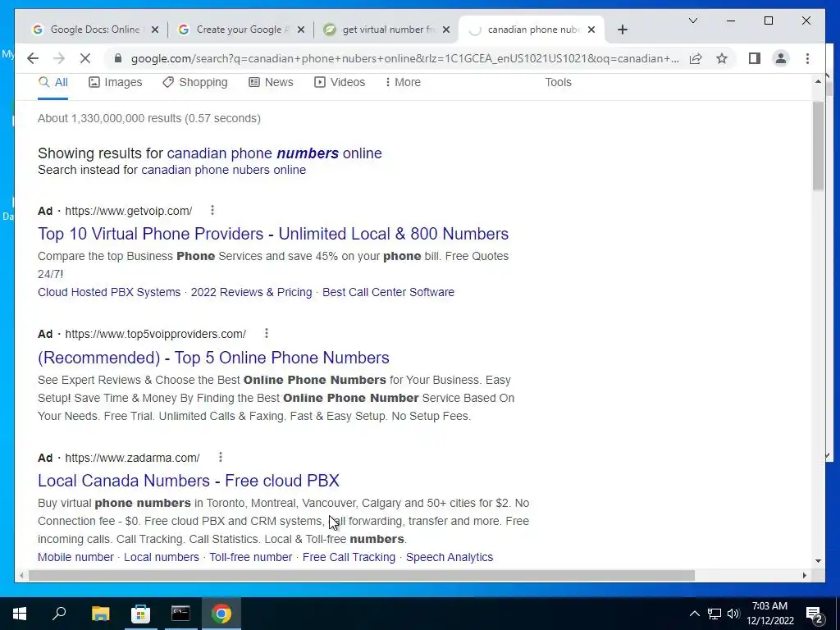Image resolution: width=840 pixels, height=630 pixels.
Task: Expand the More search filters
Action: pyautogui.click(x=403, y=83)
